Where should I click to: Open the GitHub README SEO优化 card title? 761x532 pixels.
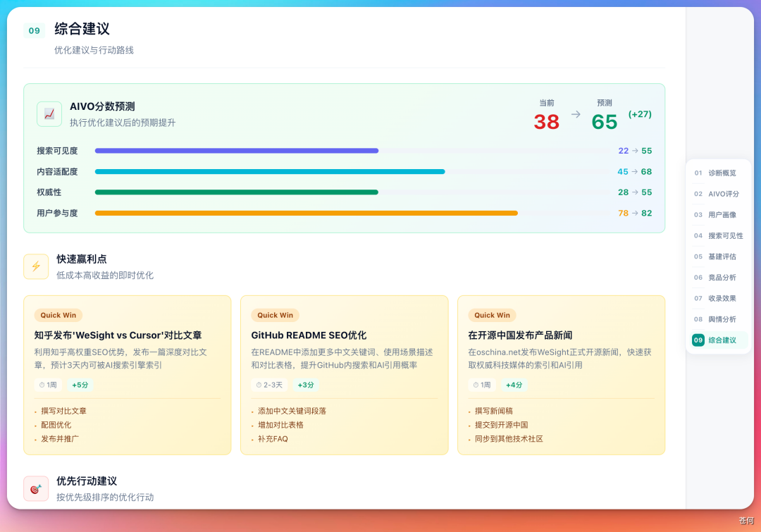(309, 335)
